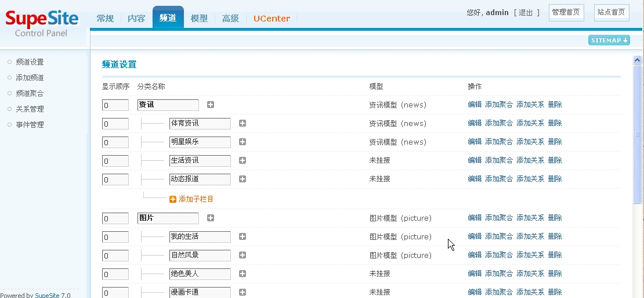Image resolution: width=644 pixels, height=298 pixels.
Task: Click the plus icon beside 漫画卡通
Action: pos(243,292)
